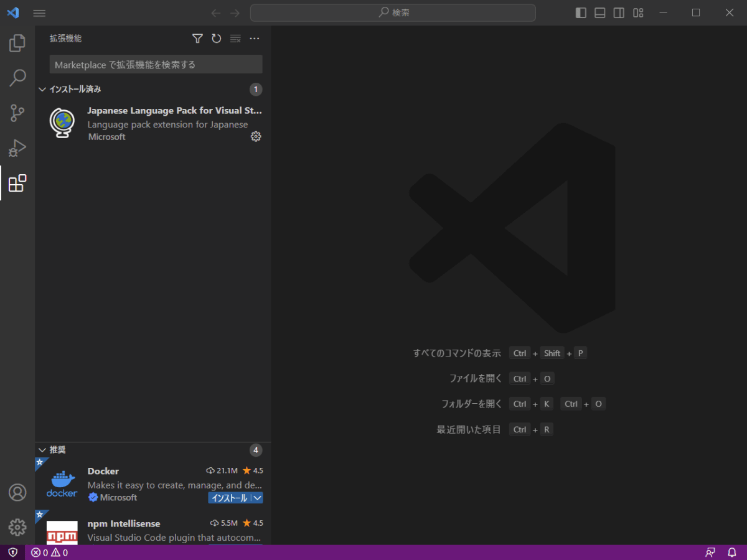Viewport: 747px width, 560px height.
Task: Click the 検索 command center box
Action: point(393,12)
